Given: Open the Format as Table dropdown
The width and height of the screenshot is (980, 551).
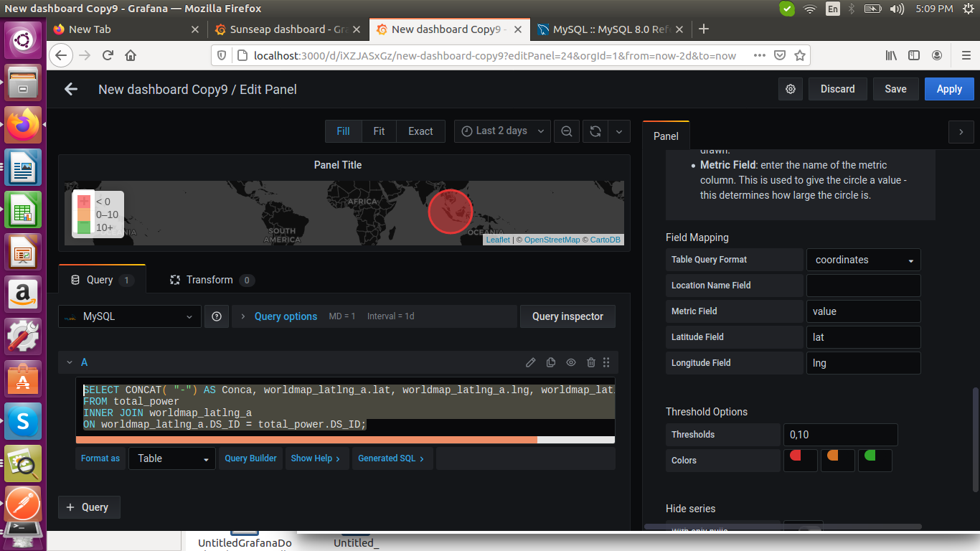Looking at the screenshot, I should click(171, 458).
